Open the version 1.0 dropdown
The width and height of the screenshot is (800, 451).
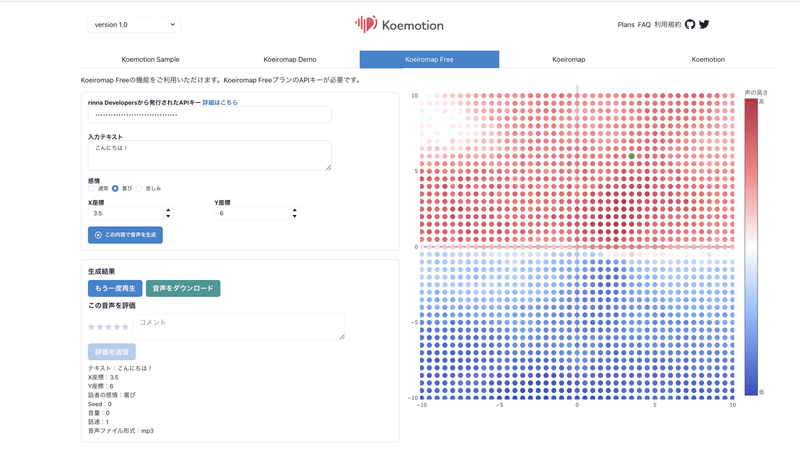pyautogui.click(x=134, y=24)
